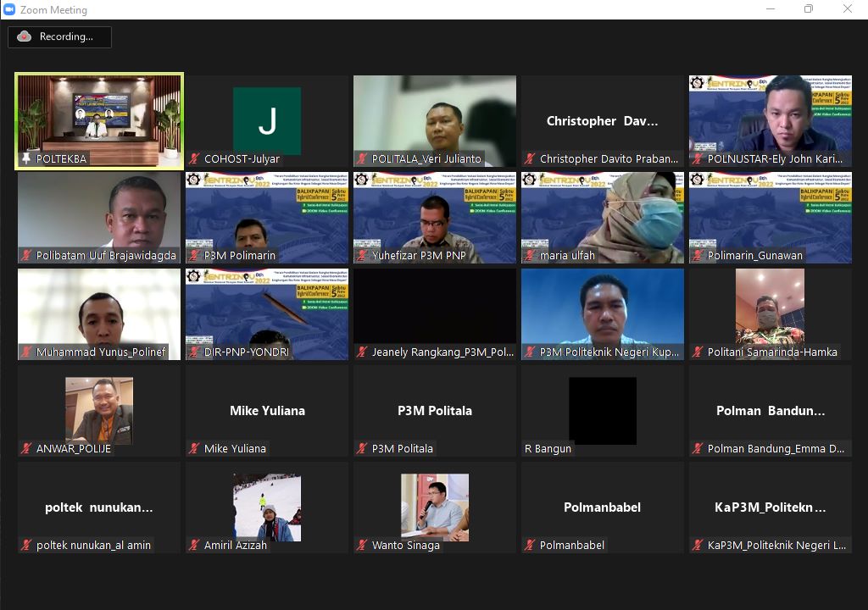
Task: Click muted mic icon beside COHOST-Julyar
Action: 194,159
